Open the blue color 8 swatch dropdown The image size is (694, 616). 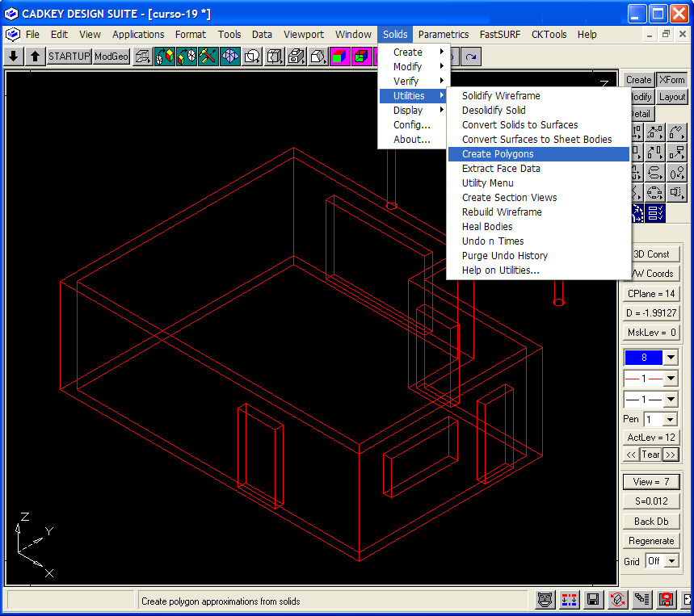670,358
